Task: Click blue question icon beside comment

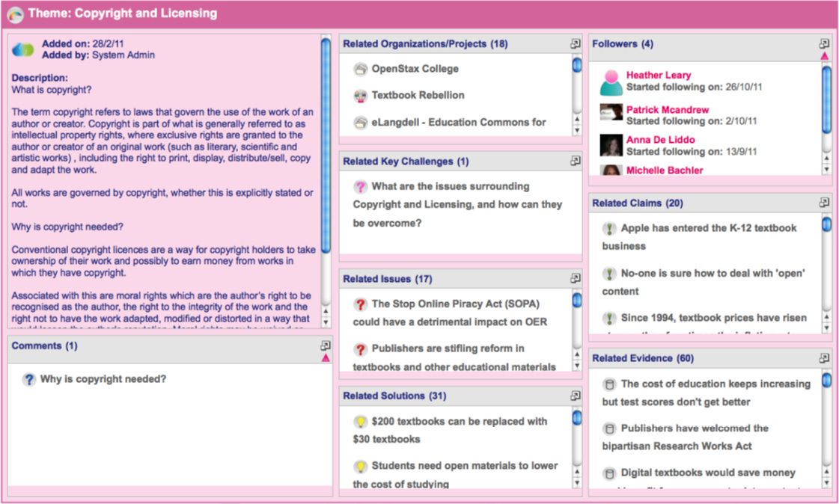Action: click(x=29, y=379)
